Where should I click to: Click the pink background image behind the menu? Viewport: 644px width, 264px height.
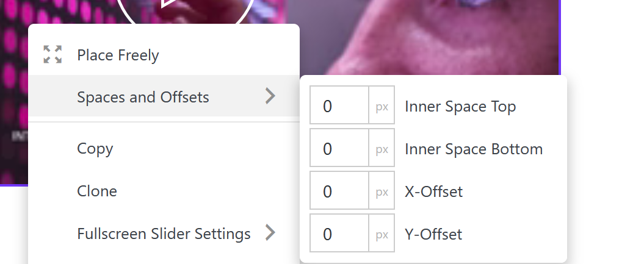point(427,37)
